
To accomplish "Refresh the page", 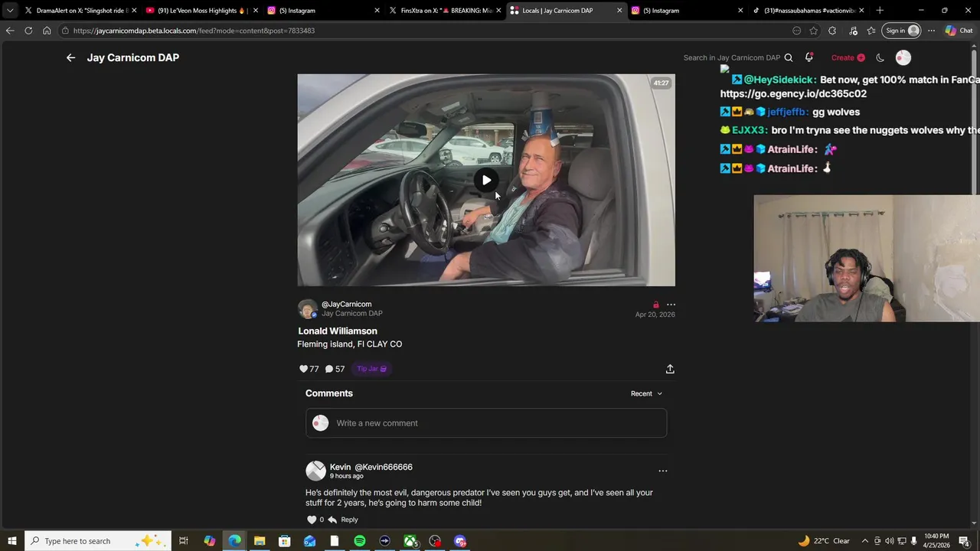I will coord(28,31).
